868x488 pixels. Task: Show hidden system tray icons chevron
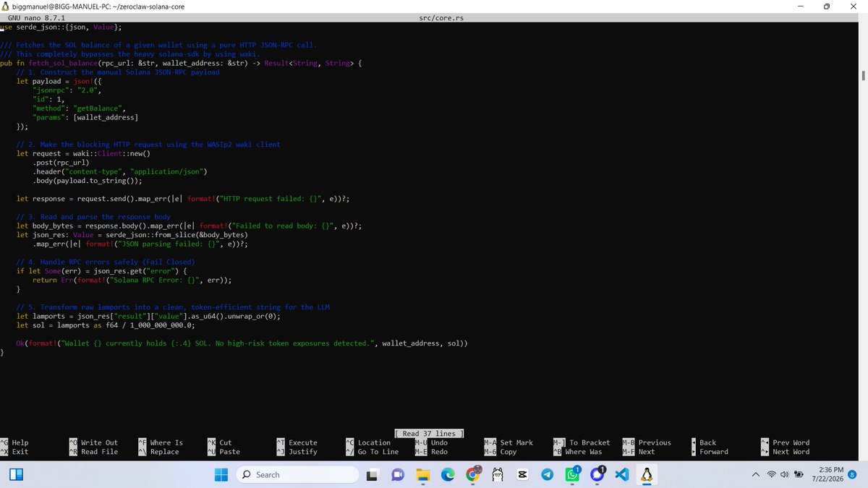755,475
